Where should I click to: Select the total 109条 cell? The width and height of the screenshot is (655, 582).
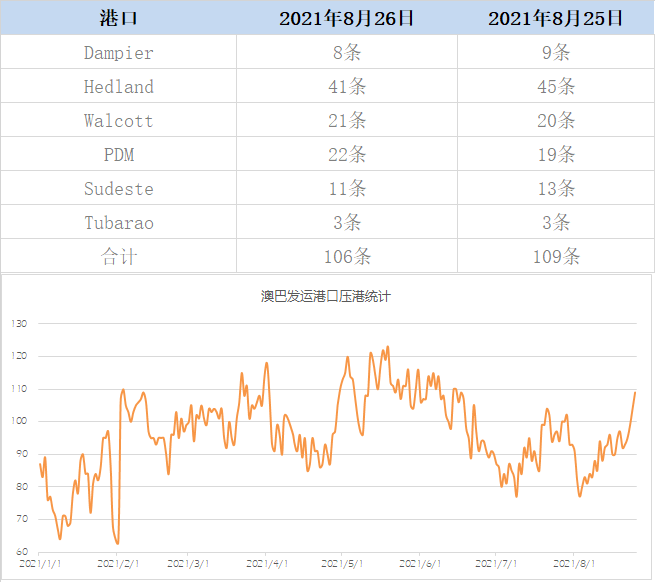[556, 257]
